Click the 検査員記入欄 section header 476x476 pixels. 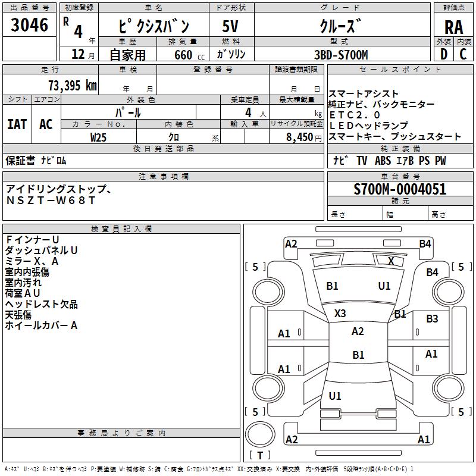point(121,229)
